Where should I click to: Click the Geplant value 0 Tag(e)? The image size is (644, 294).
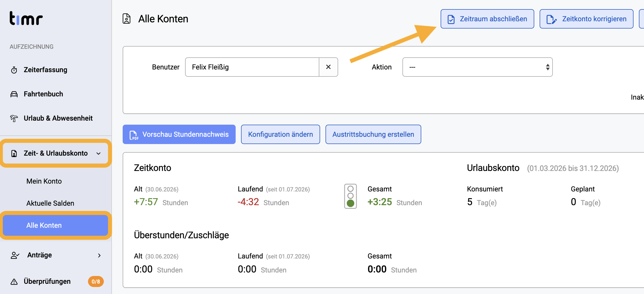pyautogui.click(x=586, y=202)
